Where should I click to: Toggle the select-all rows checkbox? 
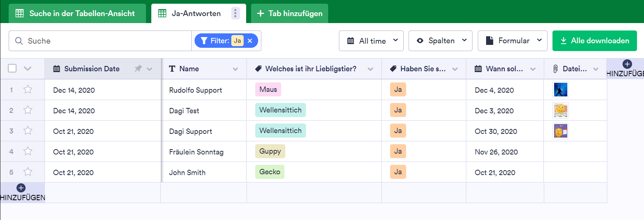tap(12, 68)
